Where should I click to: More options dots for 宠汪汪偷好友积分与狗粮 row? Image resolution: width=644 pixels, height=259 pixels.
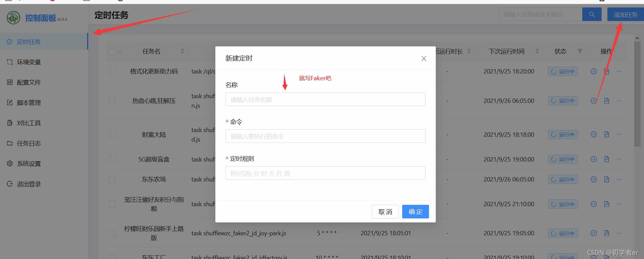[619, 204]
